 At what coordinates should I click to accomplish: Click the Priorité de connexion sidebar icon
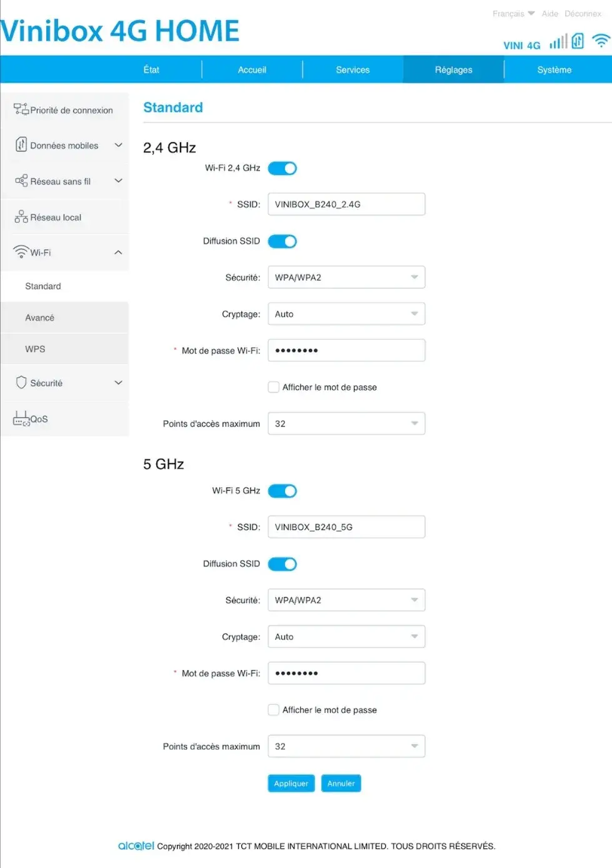coord(21,109)
